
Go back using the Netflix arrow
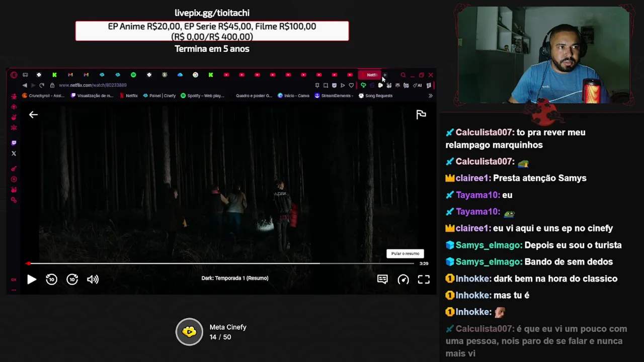pyautogui.click(x=33, y=115)
